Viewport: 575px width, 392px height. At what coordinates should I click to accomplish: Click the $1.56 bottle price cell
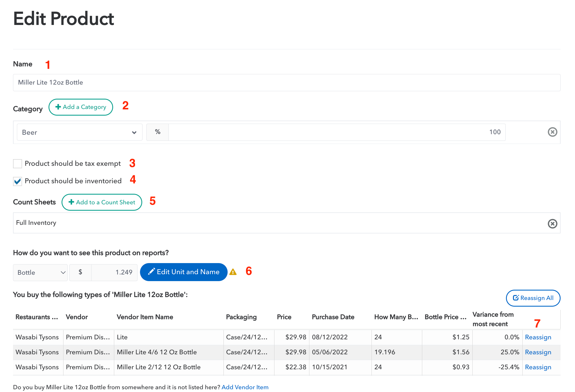tap(447, 352)
